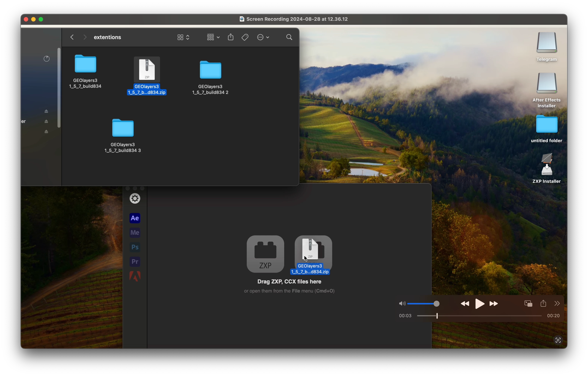This screenshot has width=588, height=376.
Task: Toggle picture-in-picture mode
Action: tap(528, 304)
